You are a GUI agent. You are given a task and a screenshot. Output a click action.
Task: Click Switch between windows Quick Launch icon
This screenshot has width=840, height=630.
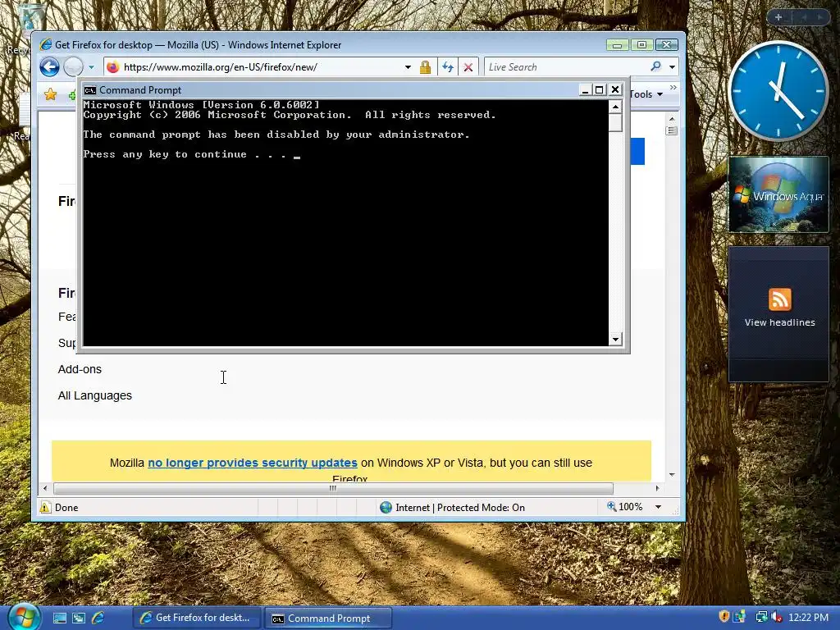point(78,618)
